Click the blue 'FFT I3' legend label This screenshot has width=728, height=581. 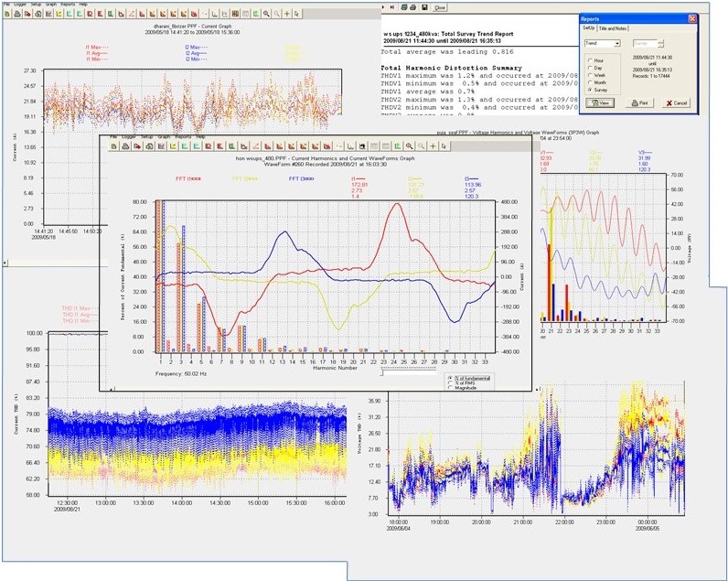click(301, 178)
